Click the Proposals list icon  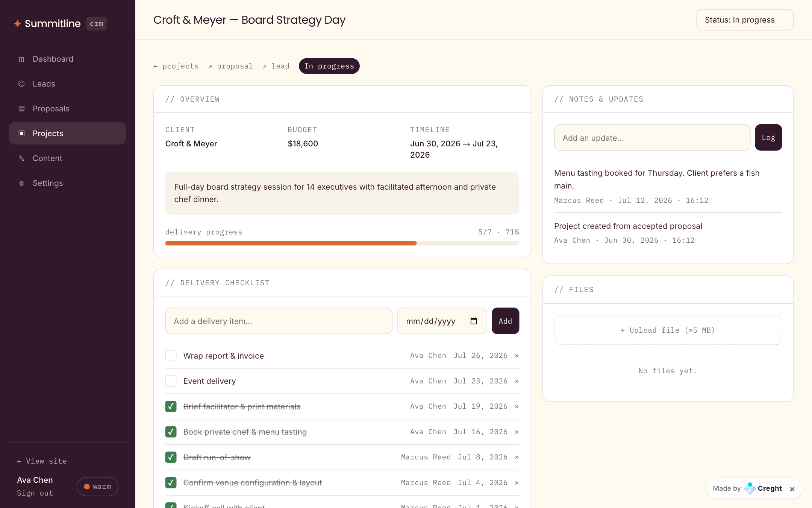[x=21, y=108]
